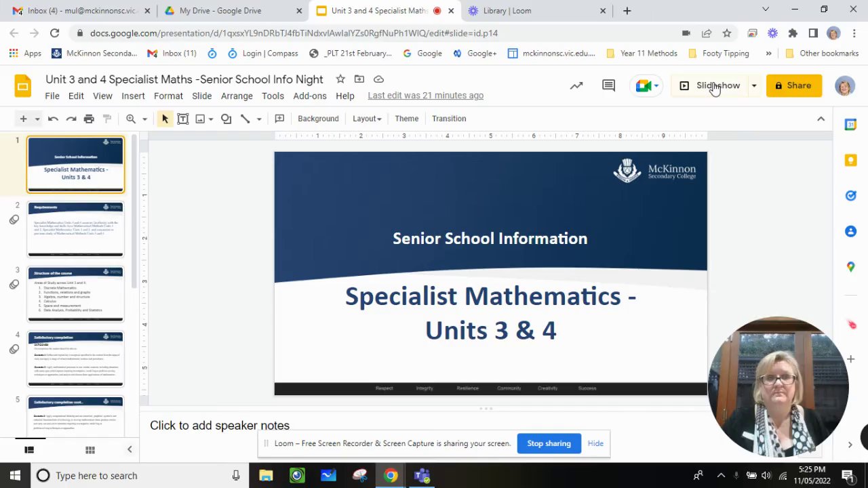Expand the zoom level dropdown
The height and width of the screenshot is (488, 868).
click(x=144, y=119)
